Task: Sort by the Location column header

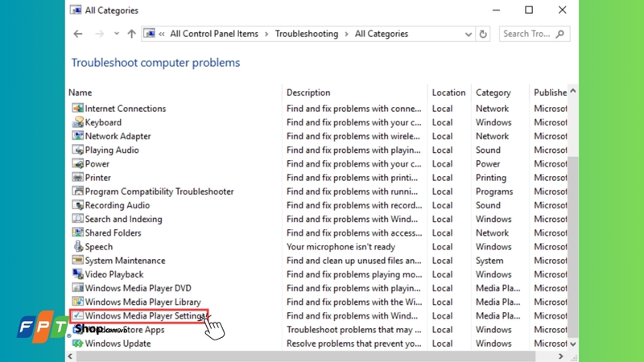Action: [449, 93]
